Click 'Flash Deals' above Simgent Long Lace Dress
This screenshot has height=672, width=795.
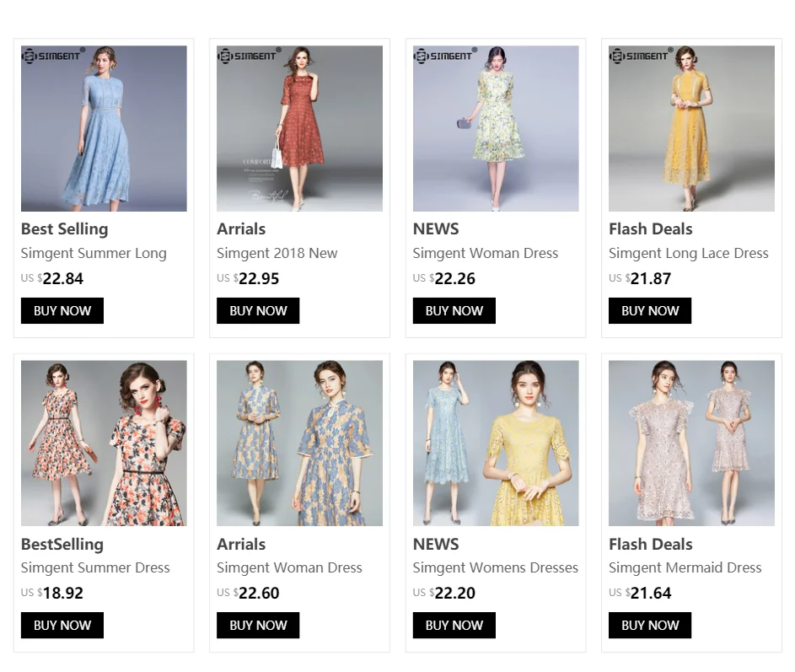click(x=651, y=229)
